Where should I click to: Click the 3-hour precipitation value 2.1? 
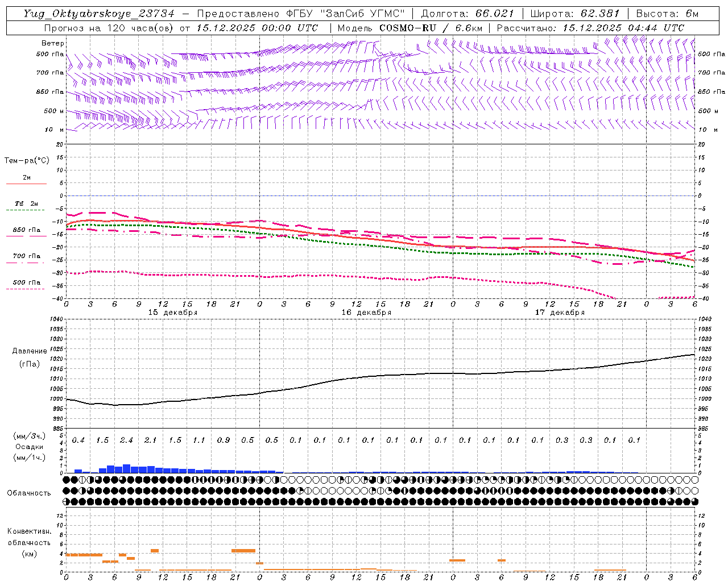(151, 440)
